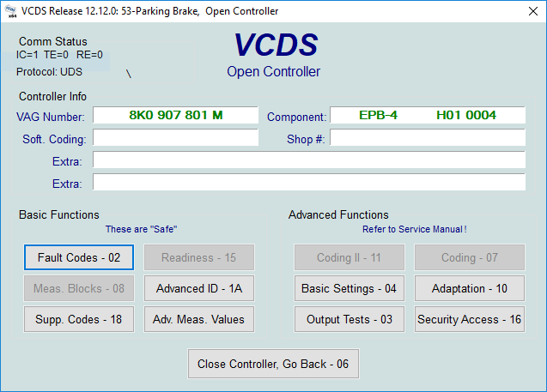Viewport: 547px width, 392px height.
Task: Click the Component field showing EPB-4
Action: 428,115
